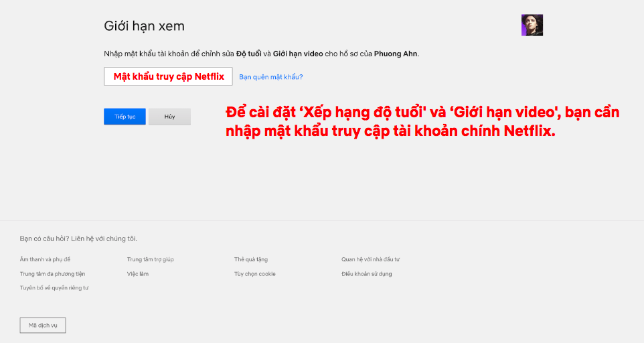Open 'Tuyên bố về quyền riêng tư' link
This screenshot has width=644, height=343.
[54, 288]
